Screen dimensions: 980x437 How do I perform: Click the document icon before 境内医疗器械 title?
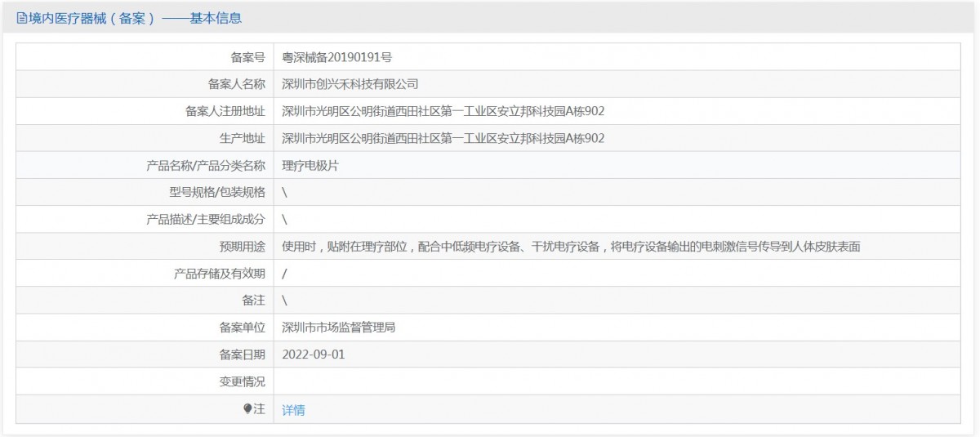[x=21, y=17]
